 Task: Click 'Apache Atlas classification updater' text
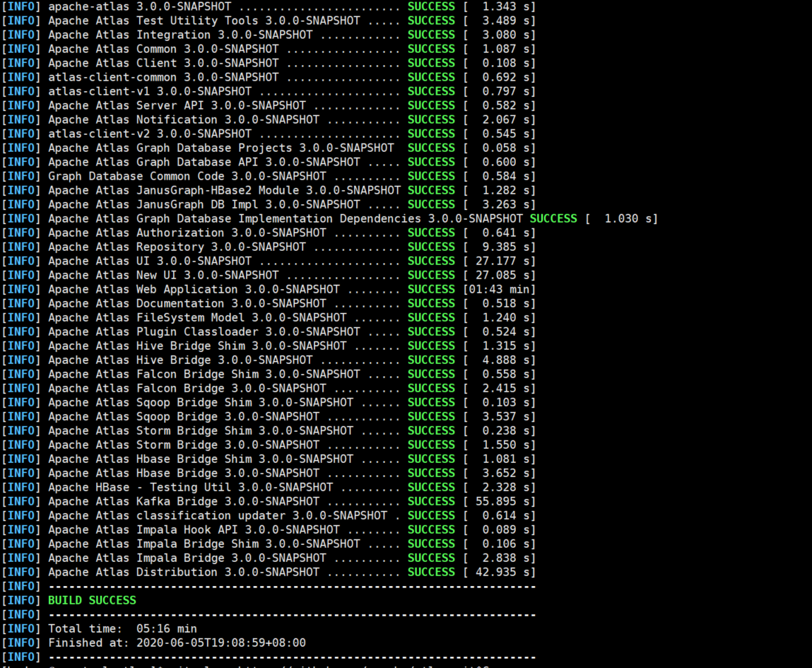coord(167,516)
